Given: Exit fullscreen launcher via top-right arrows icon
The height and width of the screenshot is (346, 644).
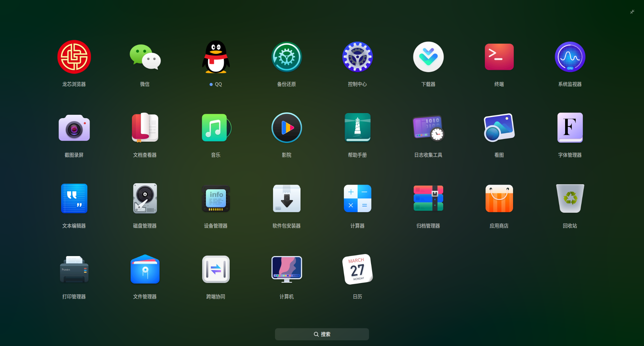Looking at the screenshot, I should pos(632,12).
